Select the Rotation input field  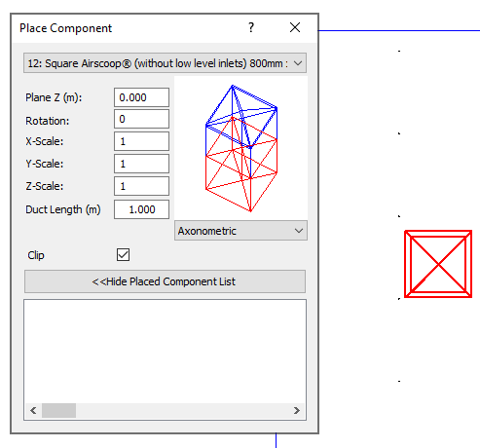141,119
